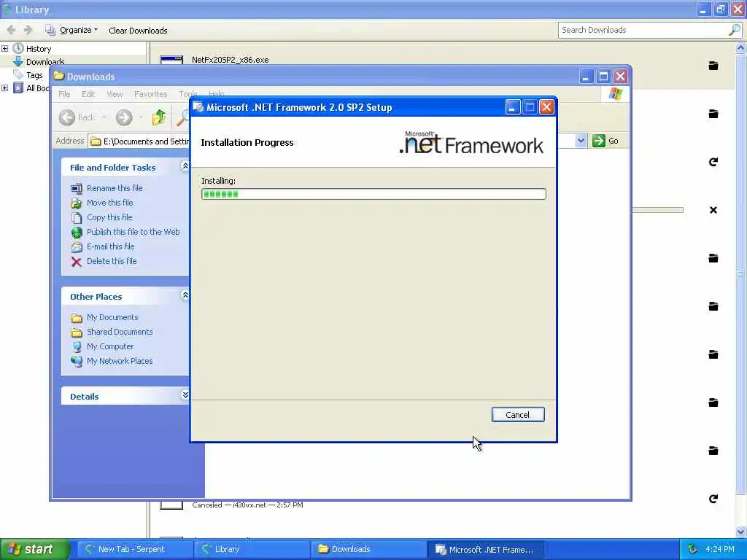The height and width of the screenshot is (560, 747).
Task: Switch to Downloads taskbar button
Action: [369, 550]
